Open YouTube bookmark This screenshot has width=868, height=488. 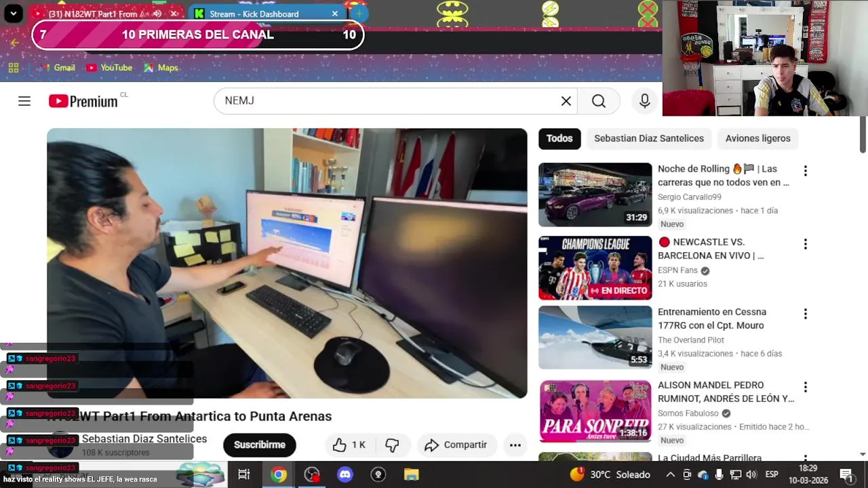(109, 68)
